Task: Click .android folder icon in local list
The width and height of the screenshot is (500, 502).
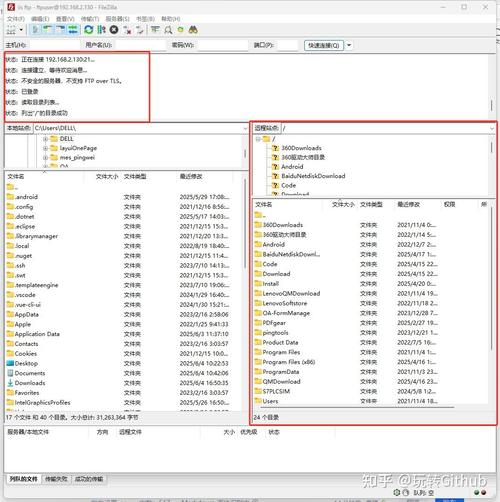Action: click(10, 197)
